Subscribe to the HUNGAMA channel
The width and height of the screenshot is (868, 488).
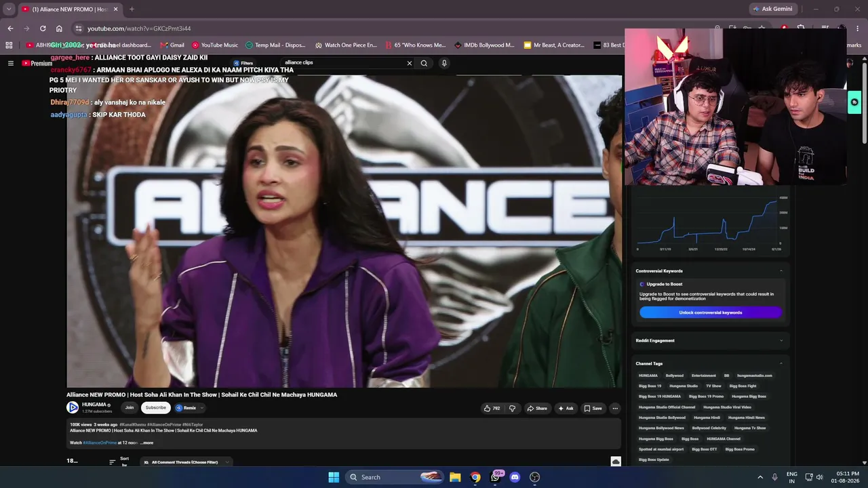click(x=155, y=407)
